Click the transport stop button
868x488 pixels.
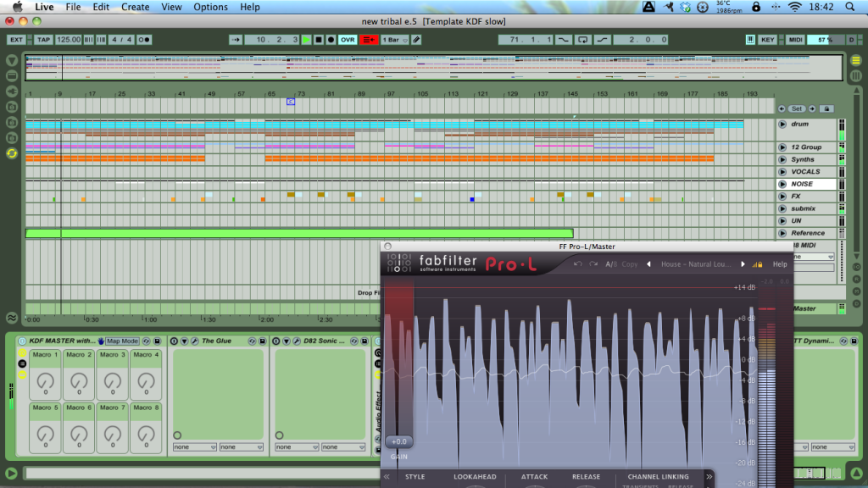point(318,40)
